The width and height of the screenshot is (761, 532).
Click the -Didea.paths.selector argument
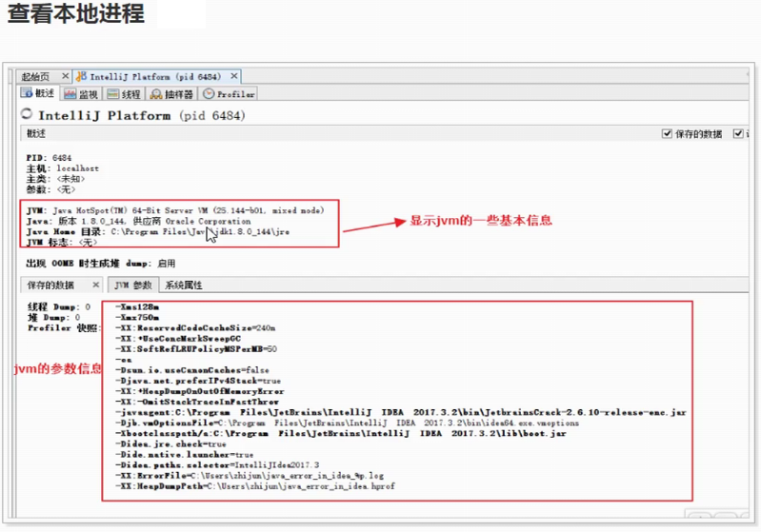pyautogui.click(x=217, y=465)
